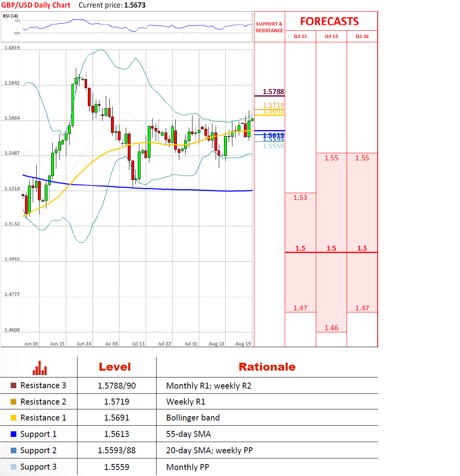Click the 1.53 forecast value in Q3 15
The image size is (460, 476).
click(x=300, y=198)
